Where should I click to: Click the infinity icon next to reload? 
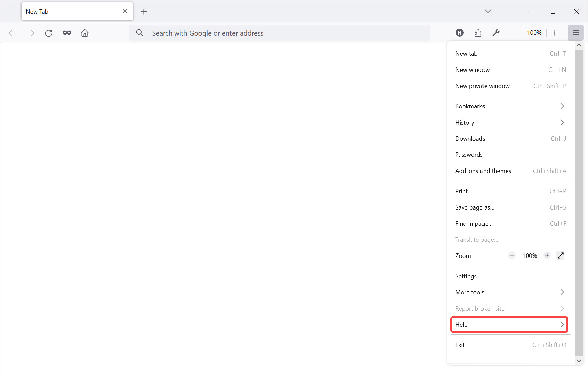(x=67, y=33)
